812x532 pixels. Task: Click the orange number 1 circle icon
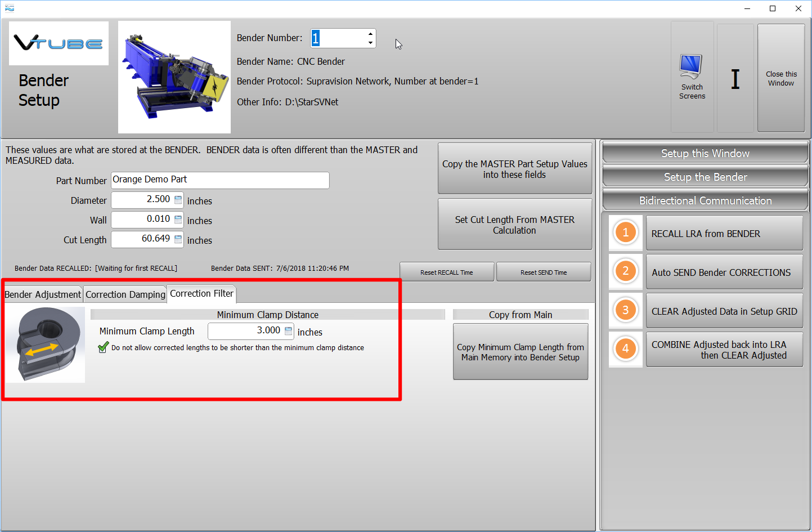click(625, 233)
